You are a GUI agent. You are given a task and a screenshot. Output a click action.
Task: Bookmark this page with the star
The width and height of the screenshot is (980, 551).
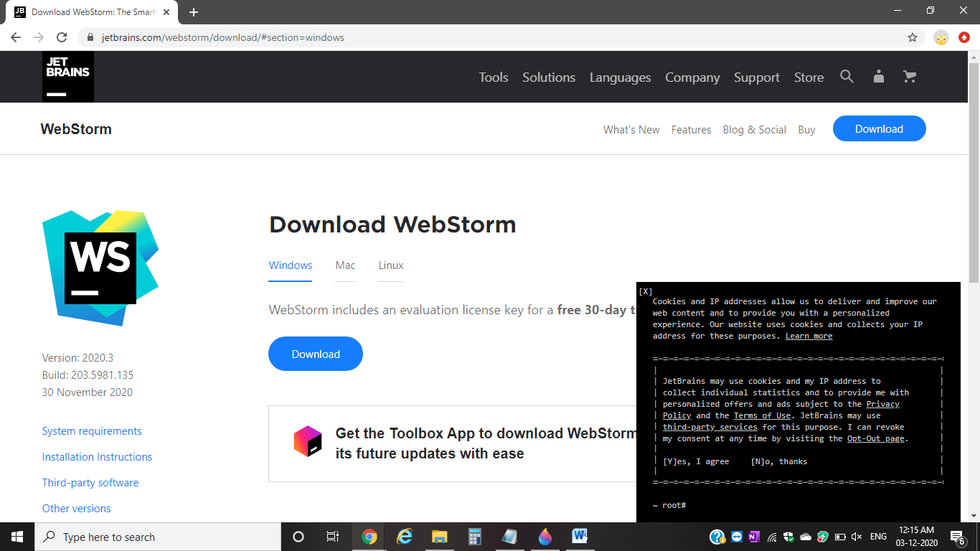(x=913, y=37)
